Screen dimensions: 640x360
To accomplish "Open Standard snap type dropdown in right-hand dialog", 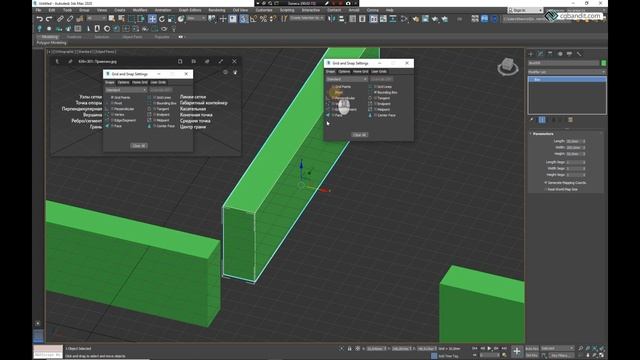I will click(x=347, y=79).
